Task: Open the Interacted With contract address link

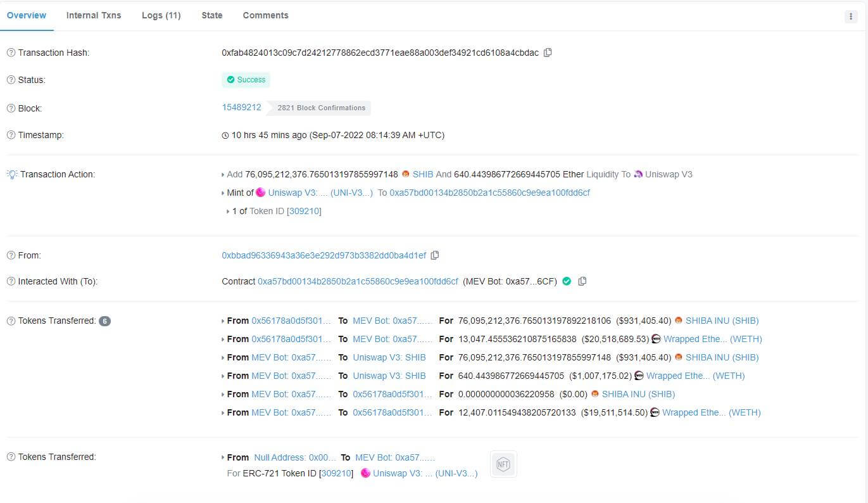Action: click(x=358, y=281)
